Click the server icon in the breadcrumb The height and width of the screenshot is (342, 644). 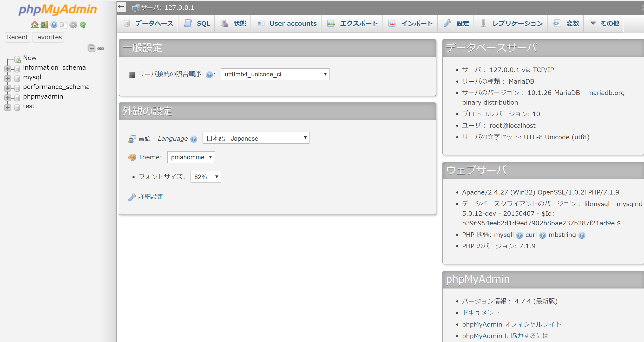point(136,8)
